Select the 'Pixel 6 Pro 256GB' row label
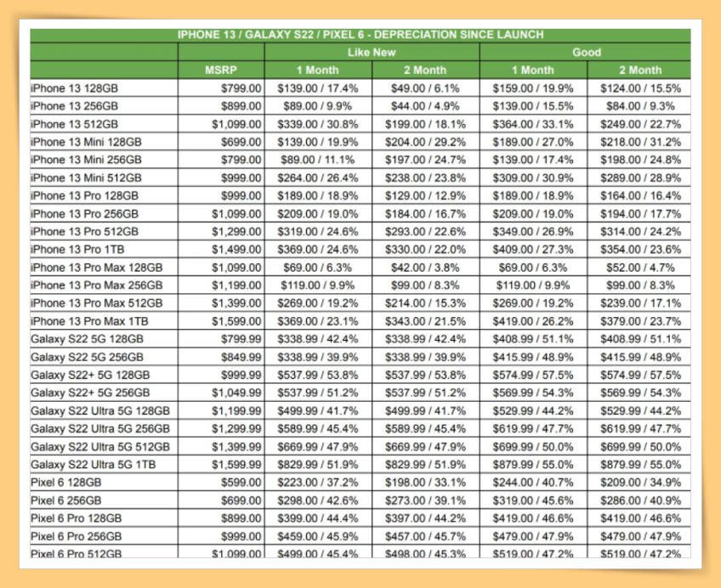The image size is (721, 588). 77,536
